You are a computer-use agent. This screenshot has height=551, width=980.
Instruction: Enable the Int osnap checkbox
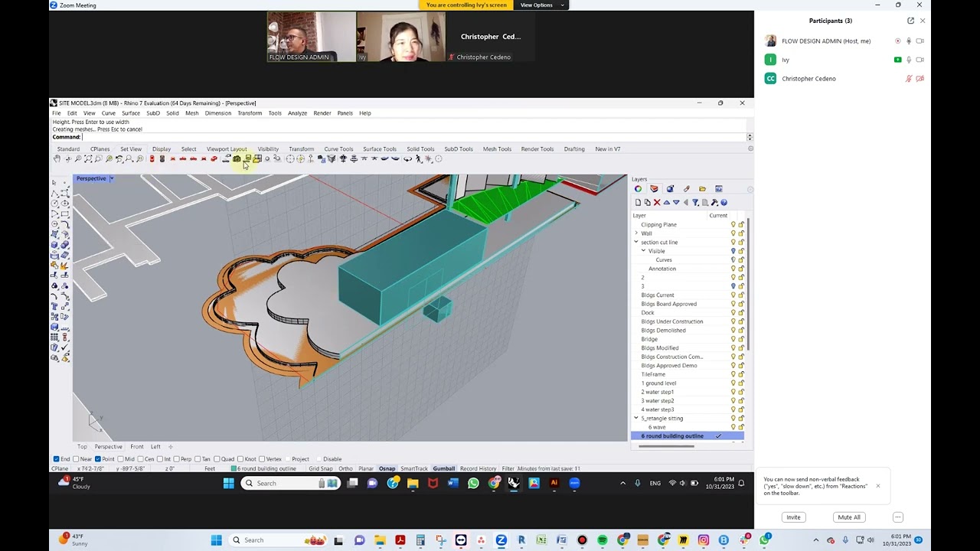(161, 459)
